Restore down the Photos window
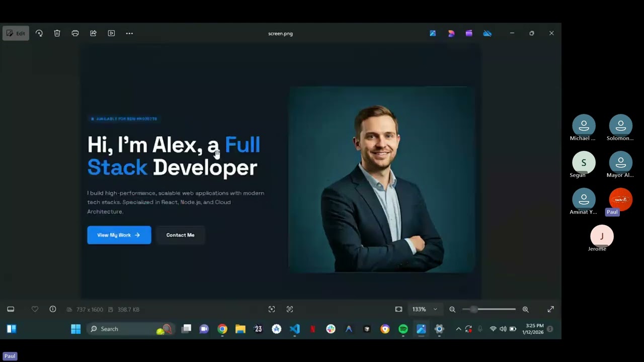The height and width of the screenshot is (362, 644). click(x=532, y=33)
